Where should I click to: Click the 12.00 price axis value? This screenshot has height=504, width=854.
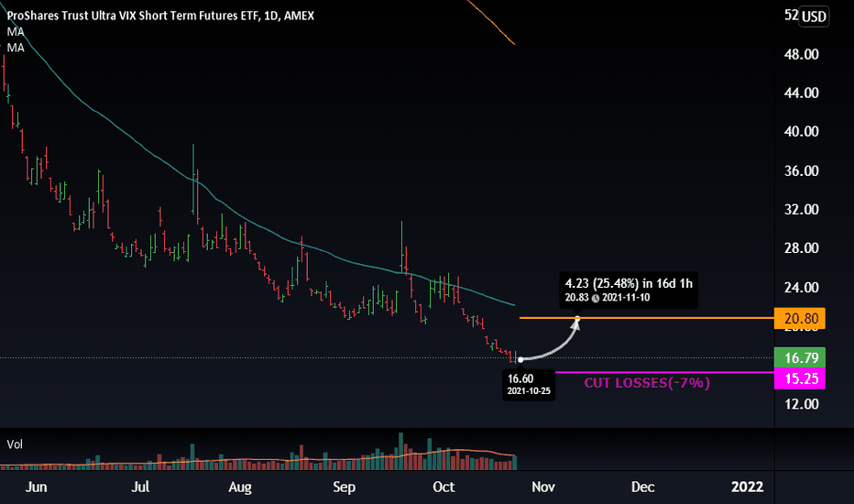tap(801, 404)
